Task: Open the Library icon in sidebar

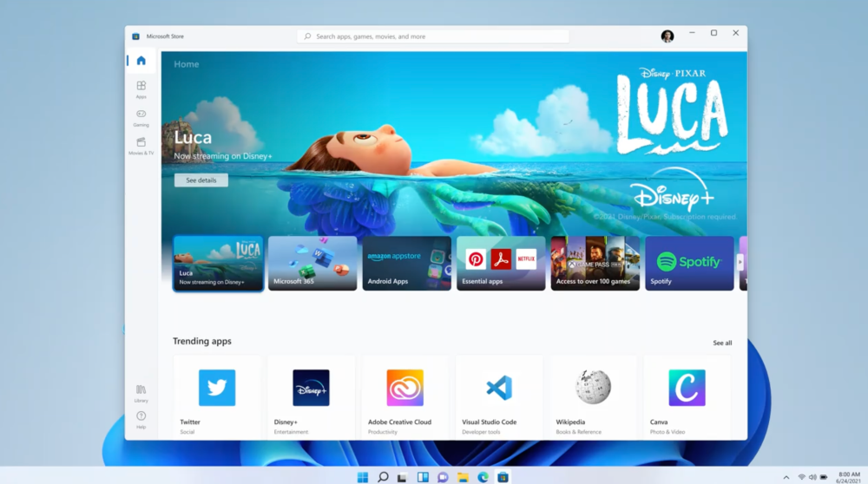Action: [x=141, y=390]
